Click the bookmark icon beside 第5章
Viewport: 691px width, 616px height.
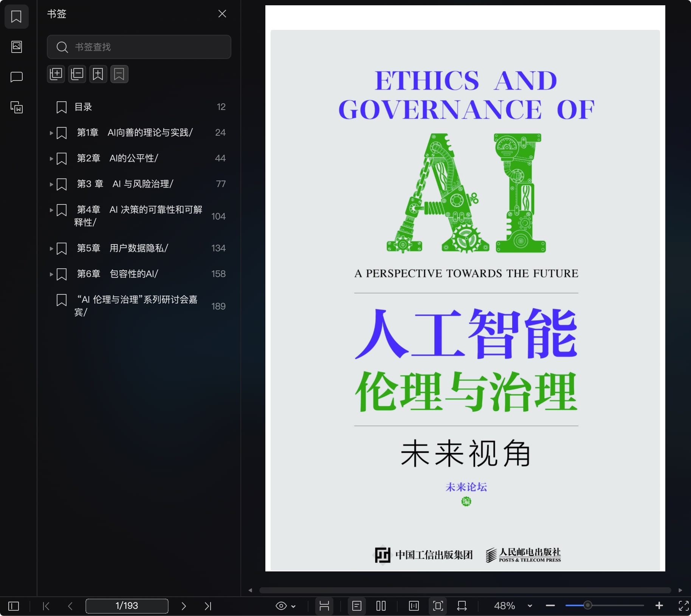pos(62,249)
